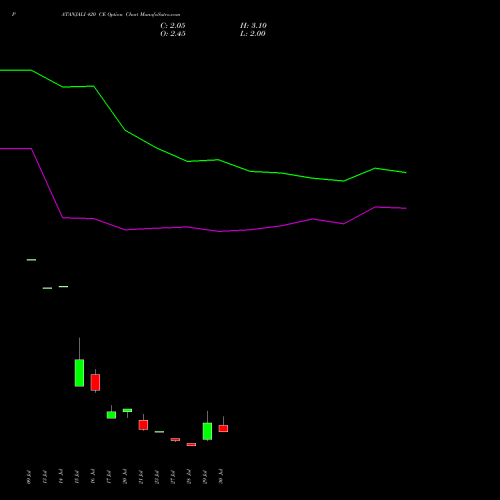Select the first flat green dash candle

coord(31,260)
